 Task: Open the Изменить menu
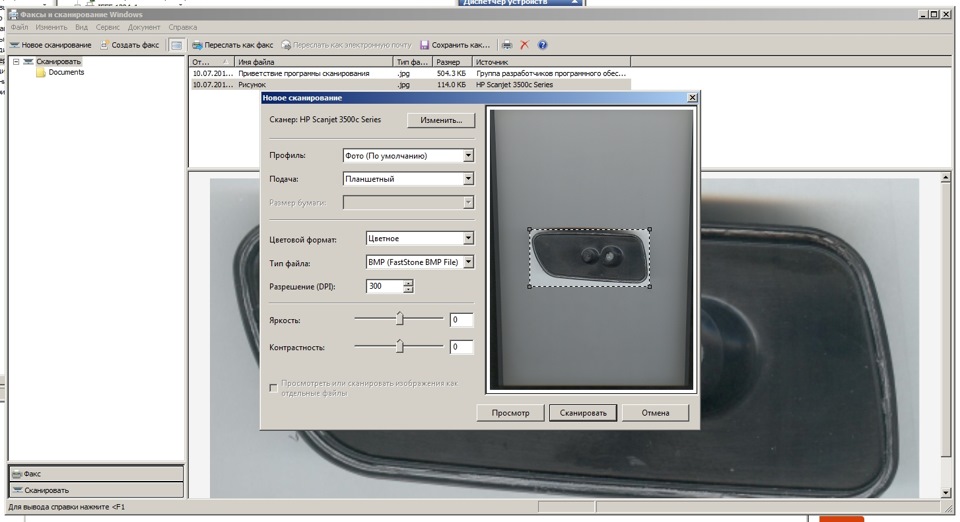[51, 28]
